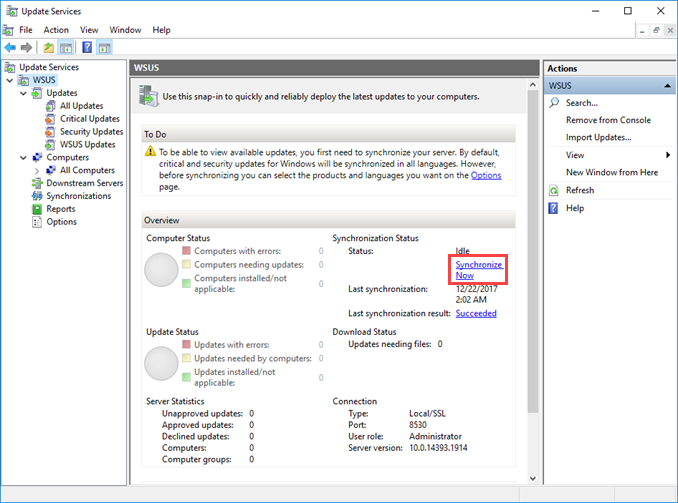Collapse the WSUS actions section arrow
The height and width of the screenshot is (503, 678).
pyautogui.click(x=667, y=86)
